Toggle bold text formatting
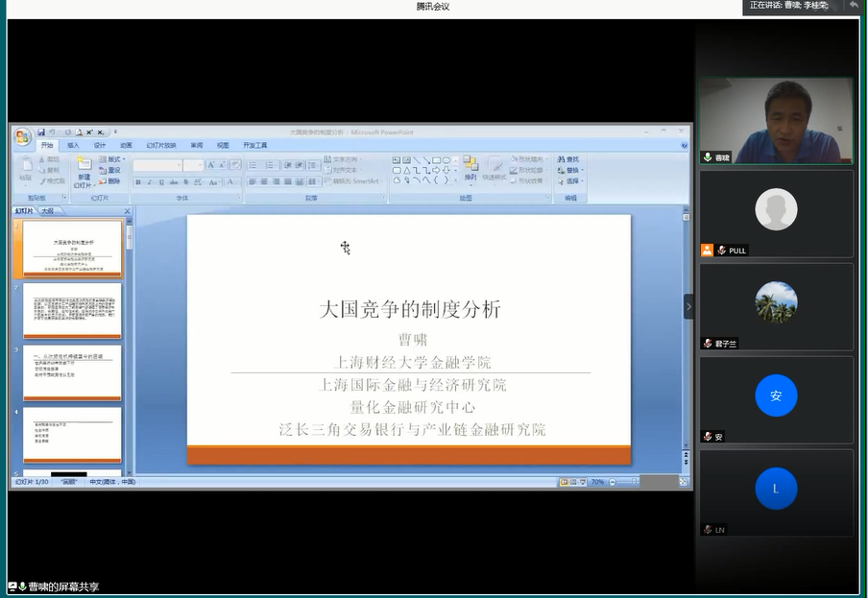The width and height of the screenshot is (868, 598). [138, 182]
